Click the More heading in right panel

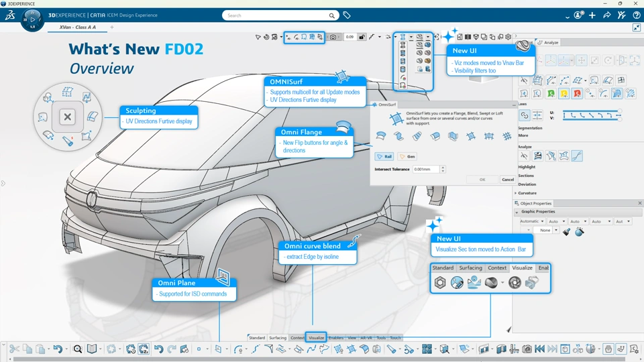point(523,135)
